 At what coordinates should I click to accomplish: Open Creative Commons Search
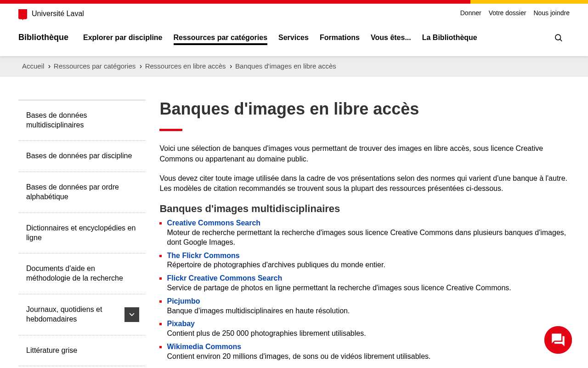pos(214,223)
